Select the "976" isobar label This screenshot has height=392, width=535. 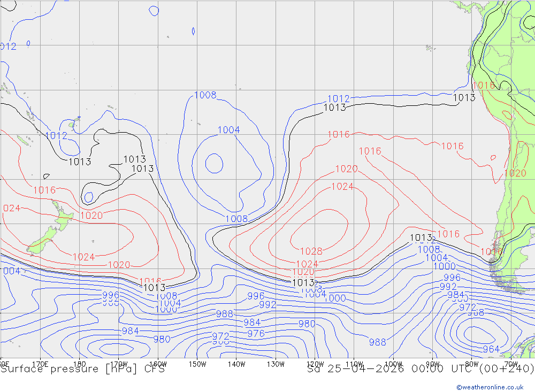256,333
